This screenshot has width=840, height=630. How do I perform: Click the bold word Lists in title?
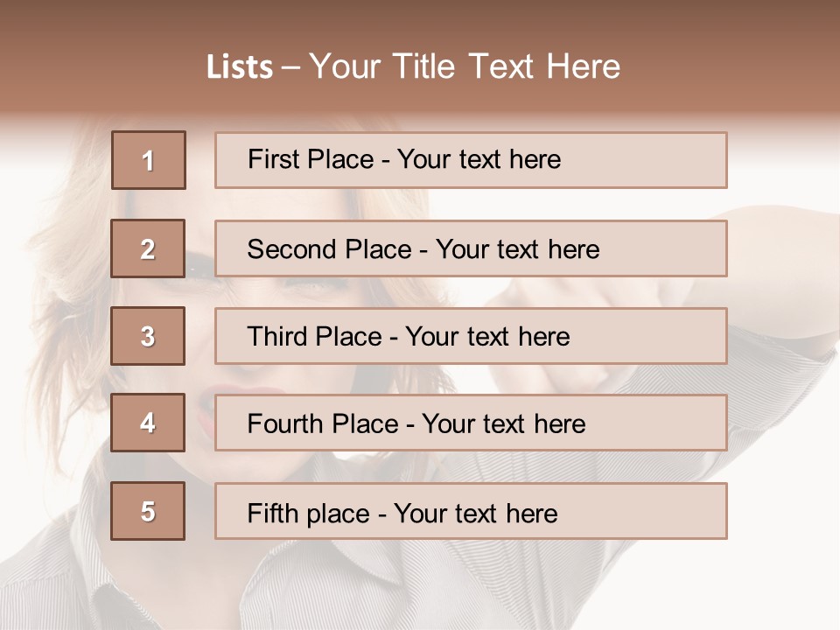click(240, 67)
